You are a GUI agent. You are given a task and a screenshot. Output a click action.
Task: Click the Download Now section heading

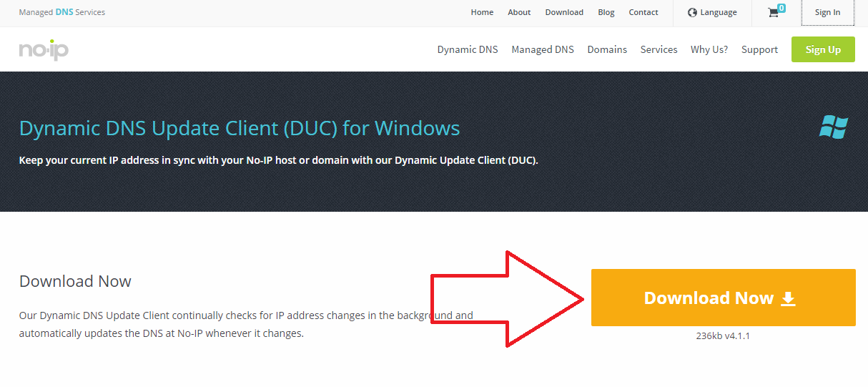point(75,281)
